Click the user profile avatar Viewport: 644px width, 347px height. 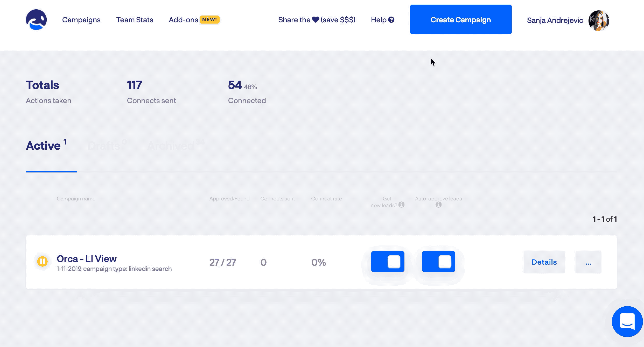599,20
